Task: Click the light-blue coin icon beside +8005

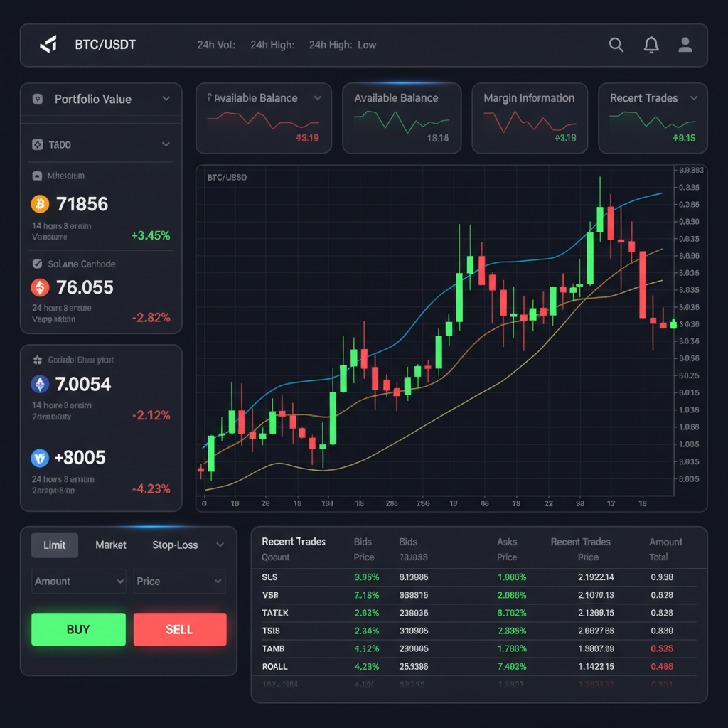Action: (40, 458)
